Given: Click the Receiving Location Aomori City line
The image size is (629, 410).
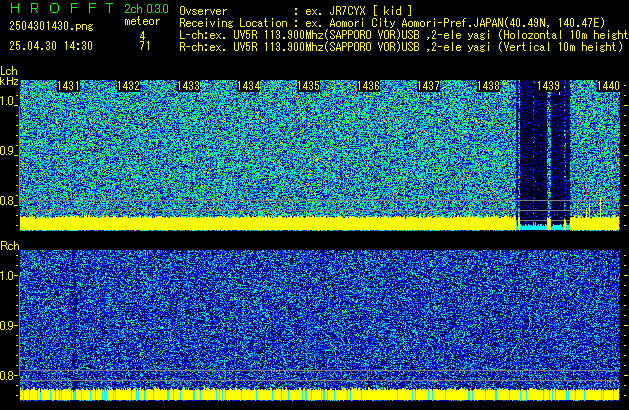Looking at the screenshot, I should (x=392, y=23).
